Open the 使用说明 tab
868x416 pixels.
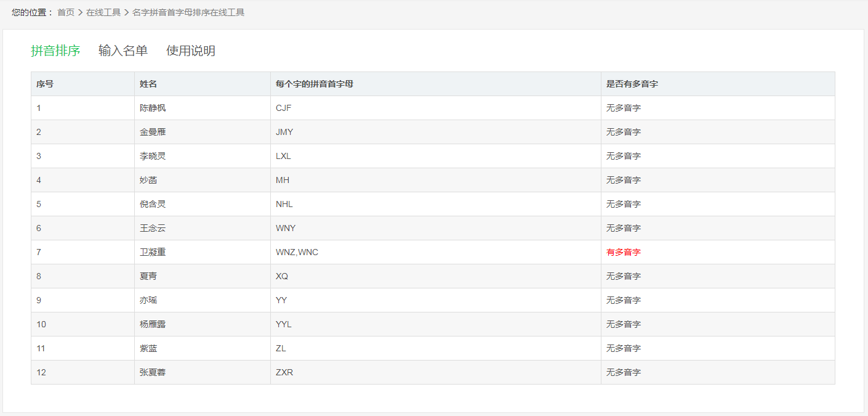[x=190, y=51]
